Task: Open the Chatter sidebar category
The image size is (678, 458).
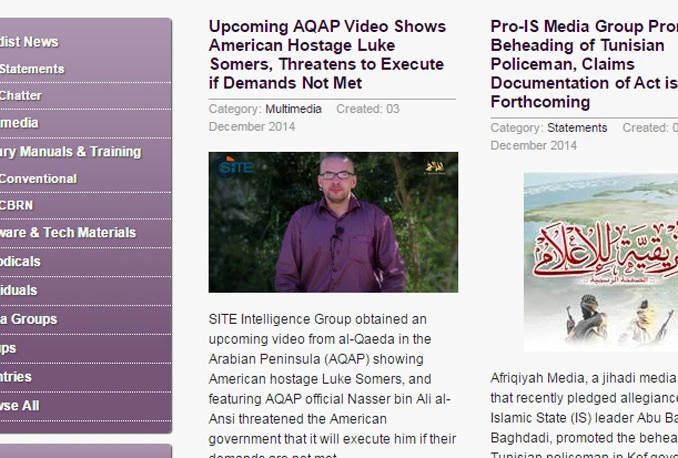Action: tap(21, 96)
